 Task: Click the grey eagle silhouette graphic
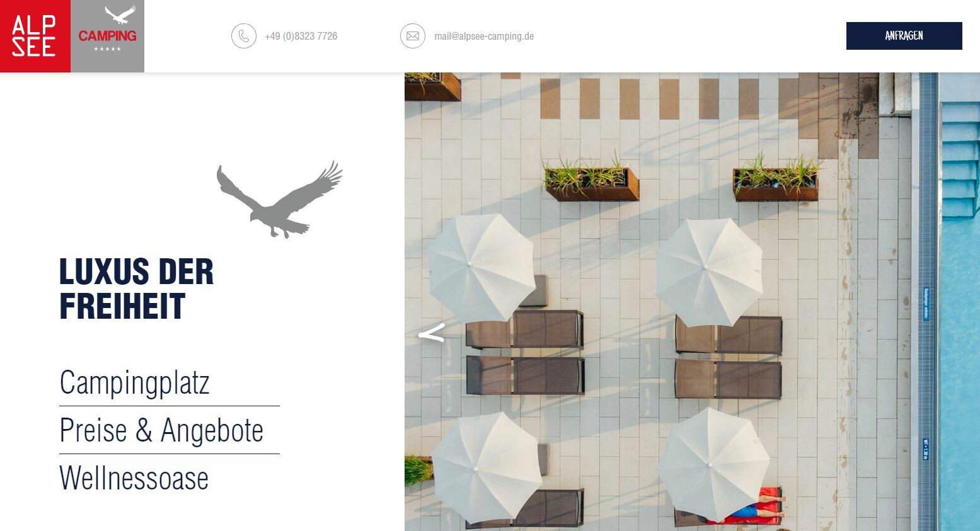(279, 200)
